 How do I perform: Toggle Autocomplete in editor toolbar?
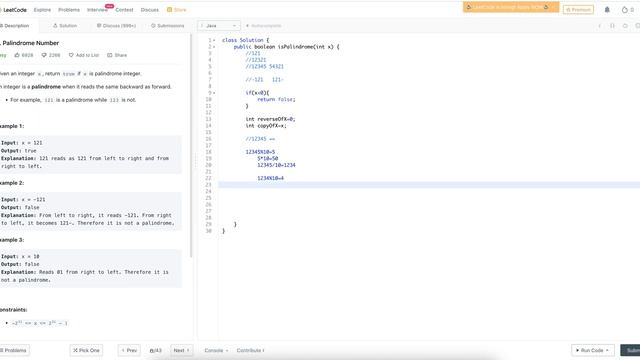tap(264, 26)
